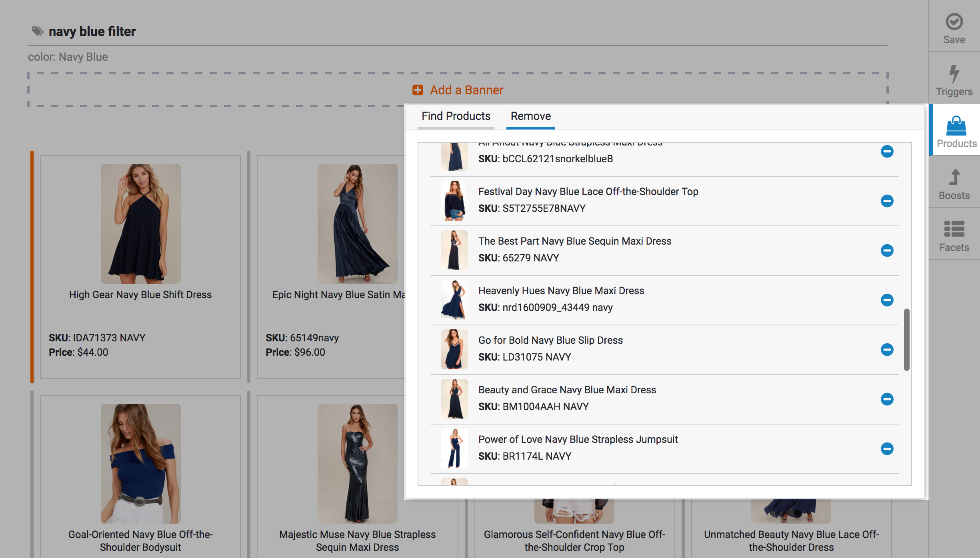Click The Best Part Navy Blue Sequin name

575,241
